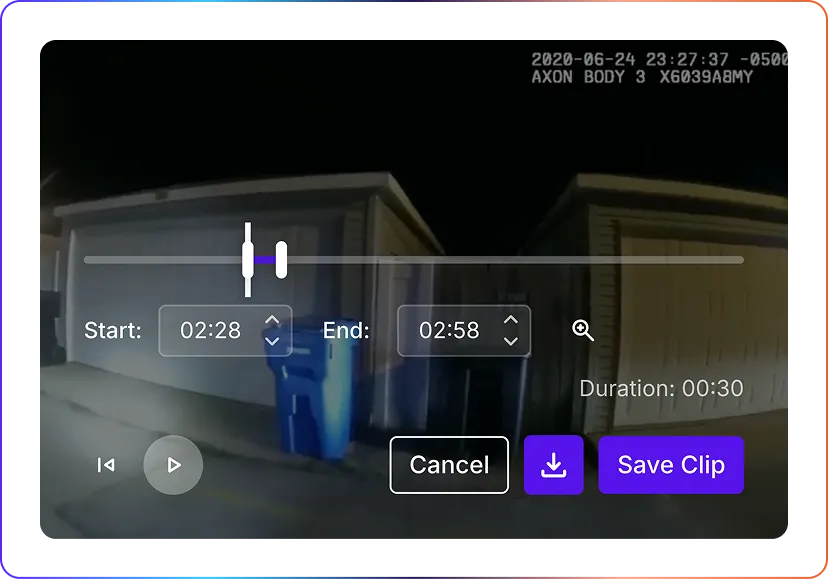Click the clip start trim handle

point(248,259)
